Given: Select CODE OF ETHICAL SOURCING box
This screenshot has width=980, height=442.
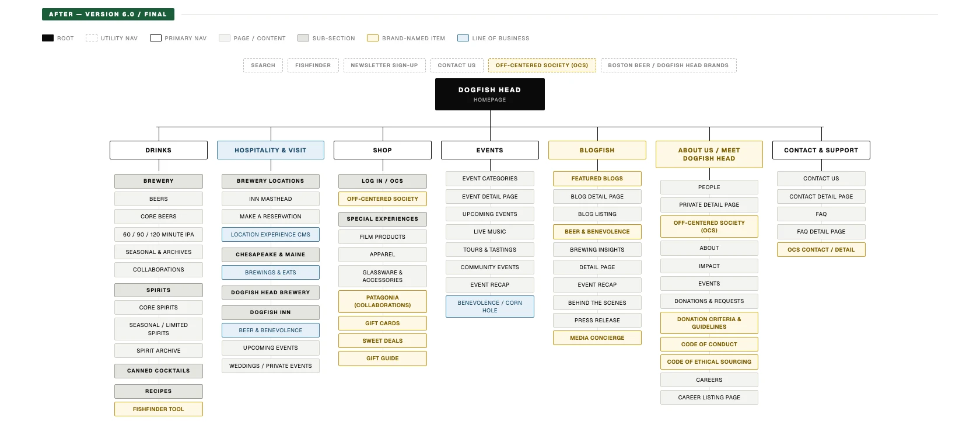Looking at the screenshot, I should point(709,362).
